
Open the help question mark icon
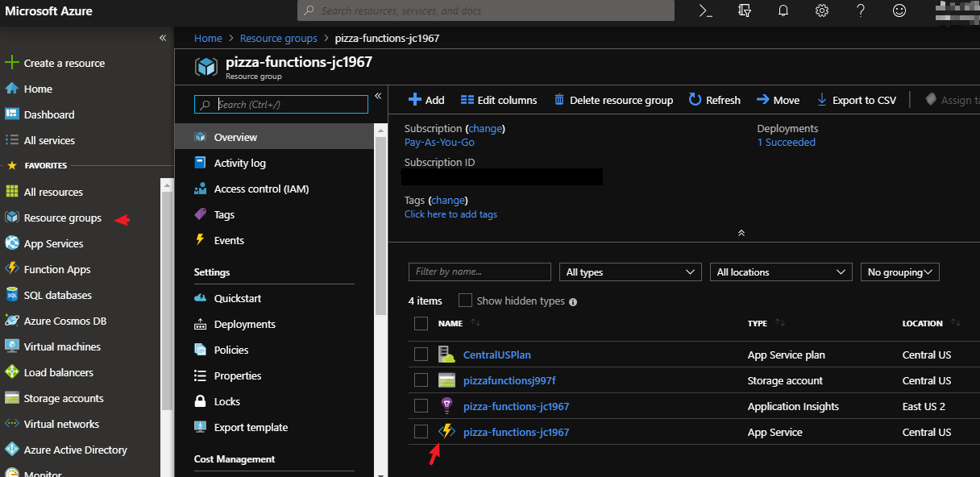click(x=861, y=10)
